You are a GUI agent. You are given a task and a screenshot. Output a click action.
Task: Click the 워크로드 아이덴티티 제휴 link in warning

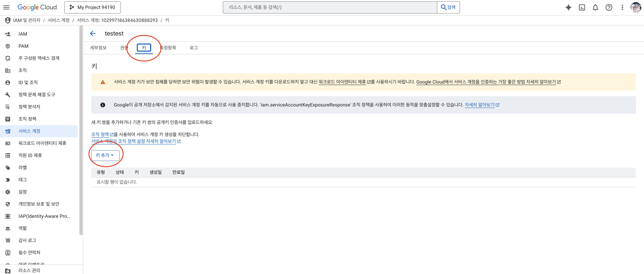tap(342, 82)
